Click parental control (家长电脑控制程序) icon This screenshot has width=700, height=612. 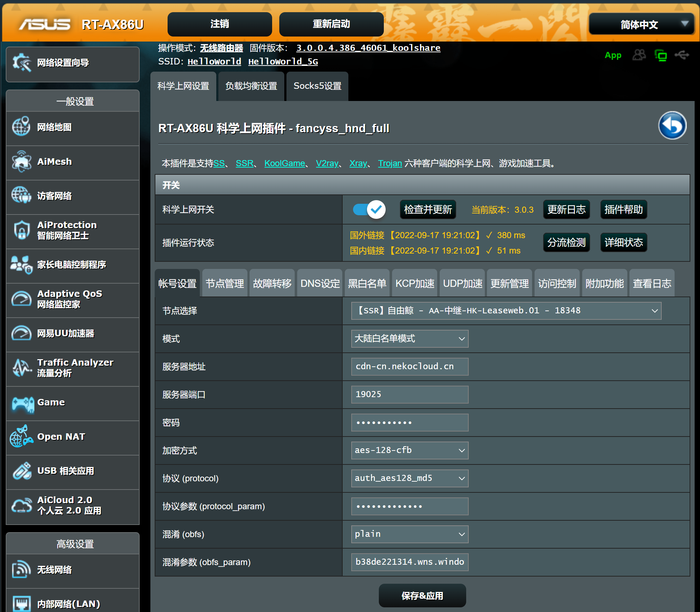21,265
